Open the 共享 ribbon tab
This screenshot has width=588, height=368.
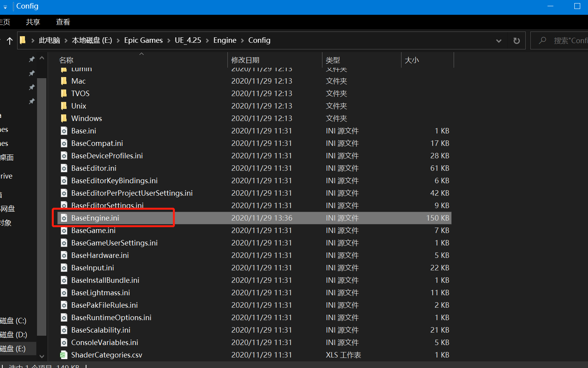pos(33,22)
